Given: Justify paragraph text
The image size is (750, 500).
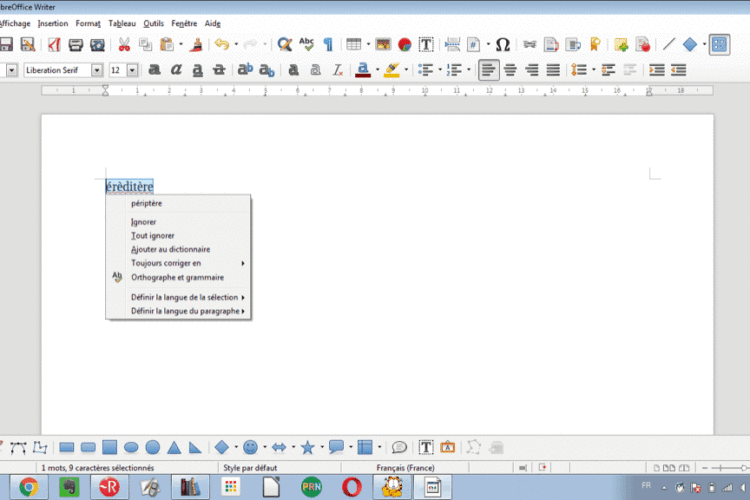Looking at the screenshot, I should point(553,70).
